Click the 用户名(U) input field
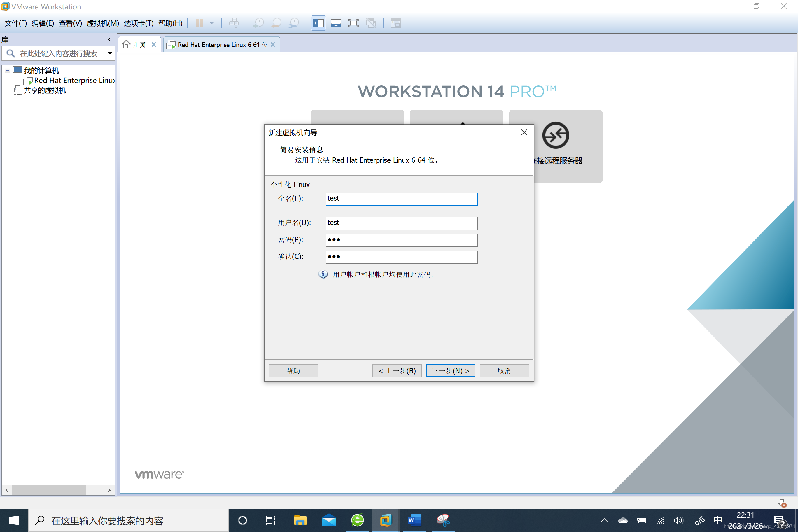Image resolution: width=798 pixels, height=532 pixels. pyautogui.click(x=402, y=223)
